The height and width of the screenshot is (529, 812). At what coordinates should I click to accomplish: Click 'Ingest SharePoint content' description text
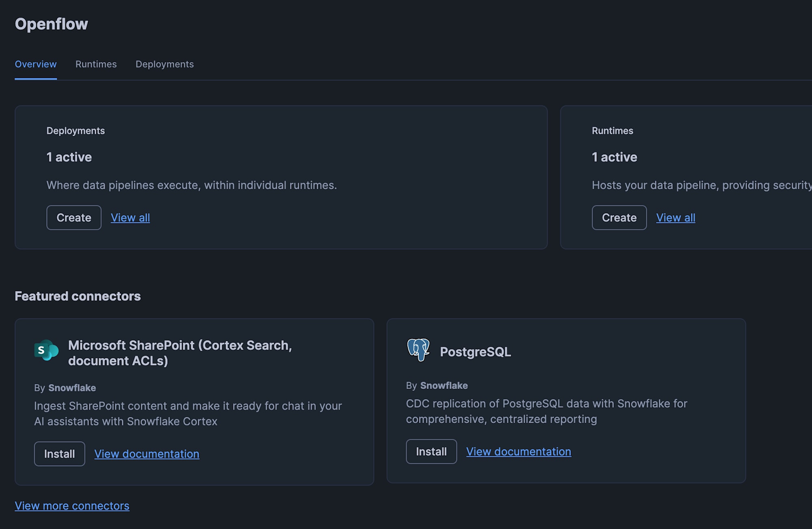(x=188, y=414)
